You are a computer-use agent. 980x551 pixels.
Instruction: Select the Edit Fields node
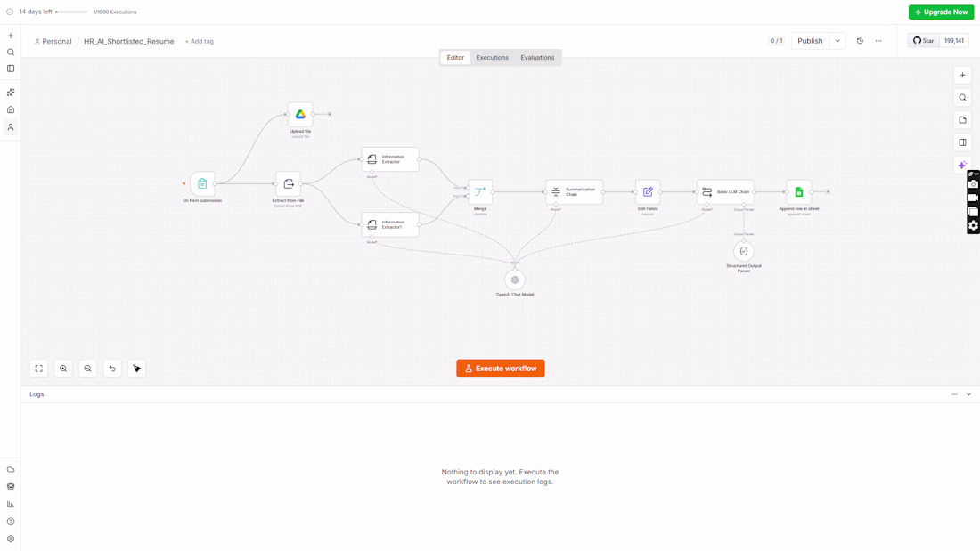pyautogui.click(x=648, y=191)
